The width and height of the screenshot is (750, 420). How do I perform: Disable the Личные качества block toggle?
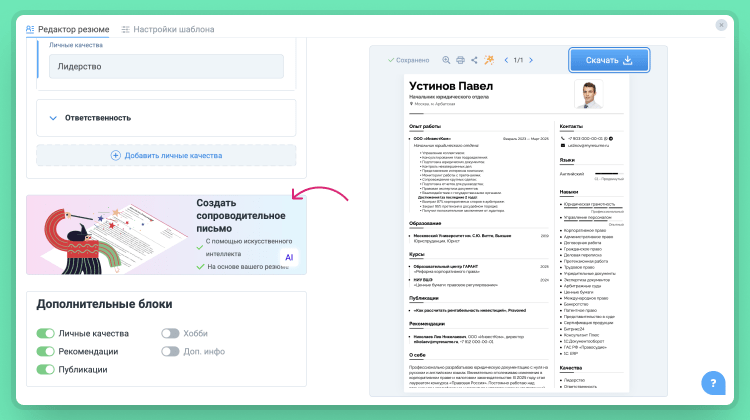[x=45, y=333]
